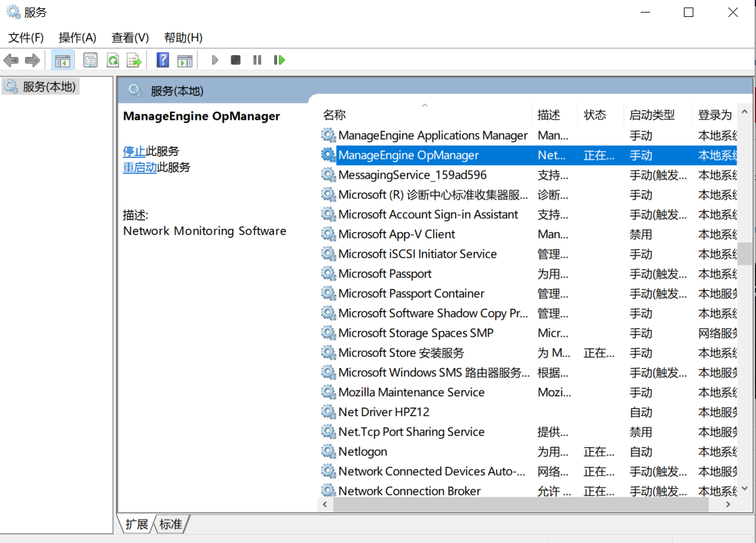Screen dimensions: 756x543
Task: Open the 文件(F) menu
Action: (26, 38)
